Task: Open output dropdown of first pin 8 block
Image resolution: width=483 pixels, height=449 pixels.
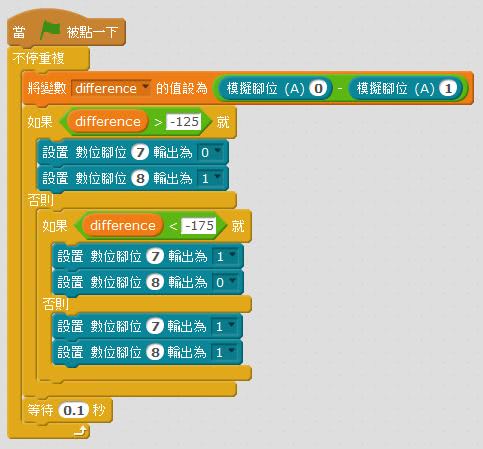Action: pos(211,179)
